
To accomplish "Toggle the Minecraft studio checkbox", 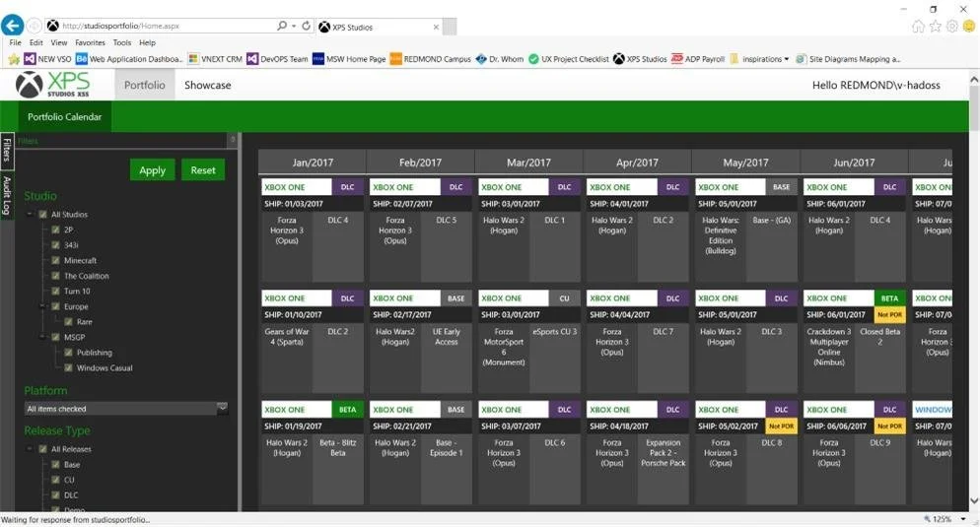I will [x=55, y=260].
